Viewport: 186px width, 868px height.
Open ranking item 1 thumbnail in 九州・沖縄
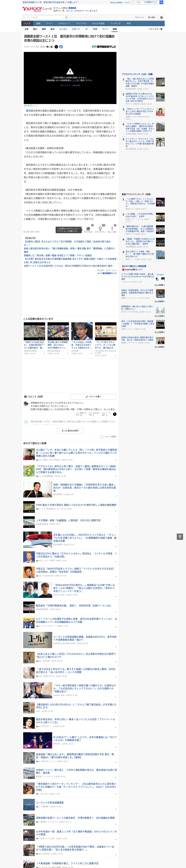point(160,82)
